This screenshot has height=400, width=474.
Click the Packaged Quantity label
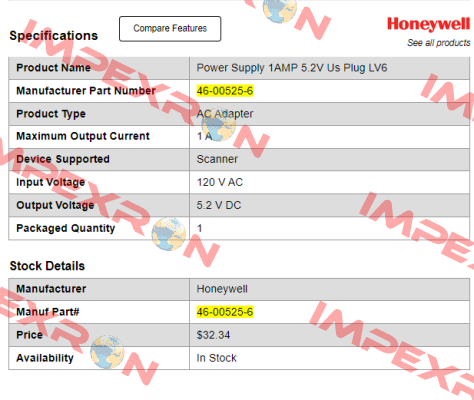click(x=66, y=228)
